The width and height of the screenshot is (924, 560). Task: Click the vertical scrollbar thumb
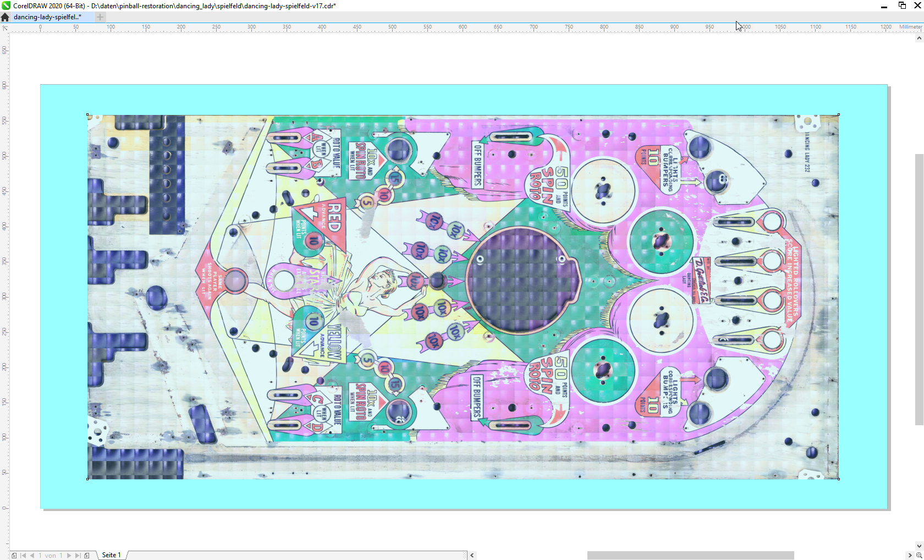click(919, 290)
